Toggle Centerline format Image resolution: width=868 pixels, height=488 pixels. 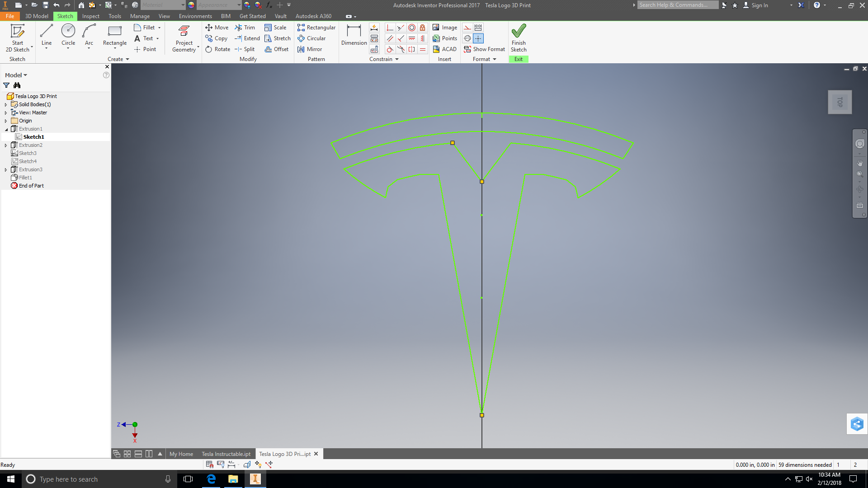click(x=467, y=38)
